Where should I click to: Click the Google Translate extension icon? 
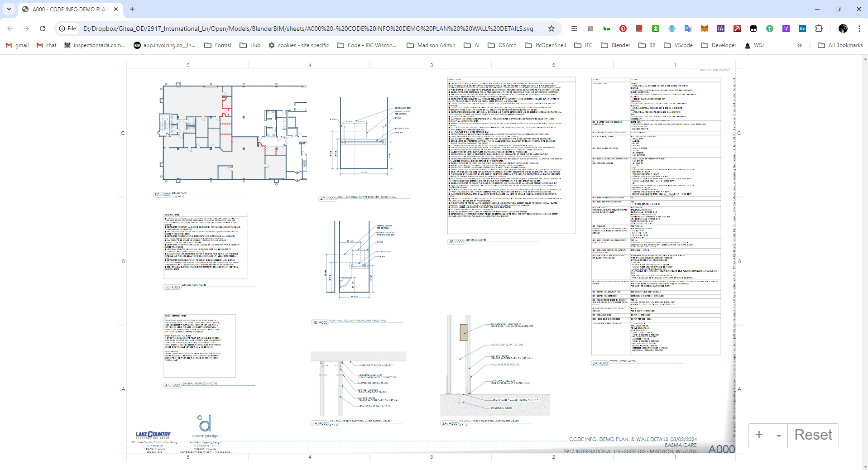pos(688,29)
